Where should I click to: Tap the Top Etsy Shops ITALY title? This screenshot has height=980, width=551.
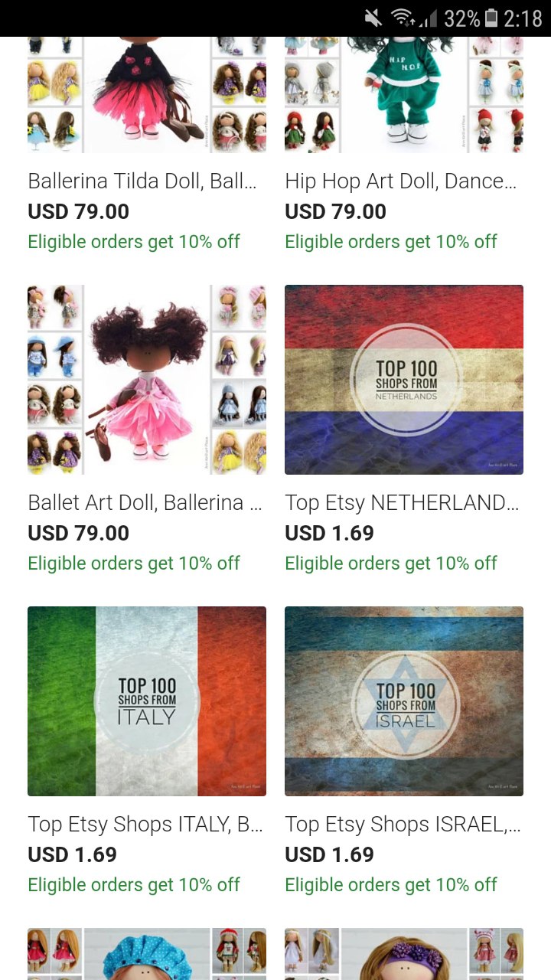point(145,825)
